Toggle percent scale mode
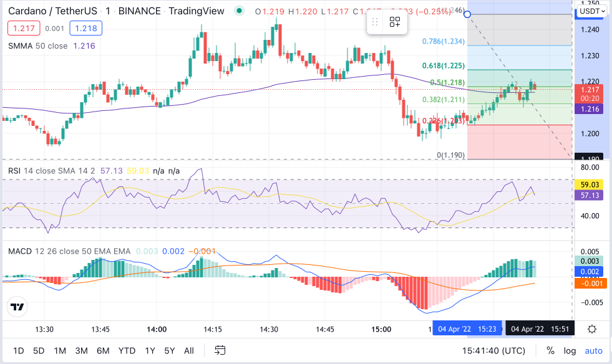The height and width of the screenshot is (364, 612). coord(550,350)
